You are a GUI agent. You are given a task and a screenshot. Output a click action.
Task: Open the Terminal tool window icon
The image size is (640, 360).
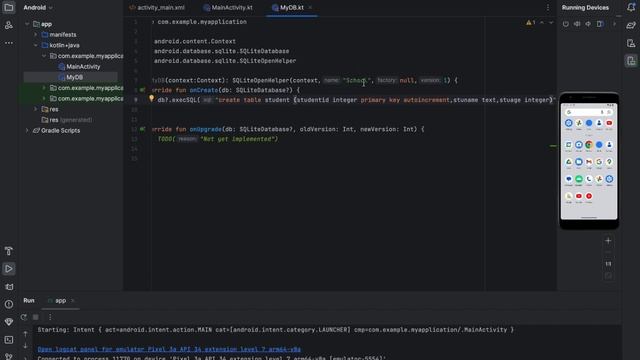coord(9,340)
